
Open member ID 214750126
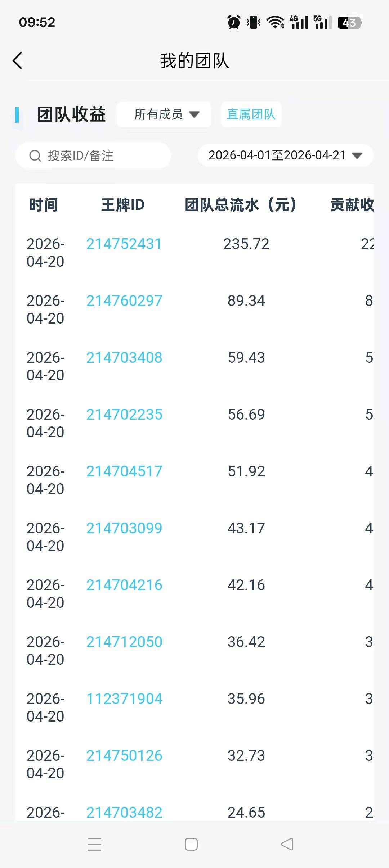pyautogui.click(x=124, y=756)
